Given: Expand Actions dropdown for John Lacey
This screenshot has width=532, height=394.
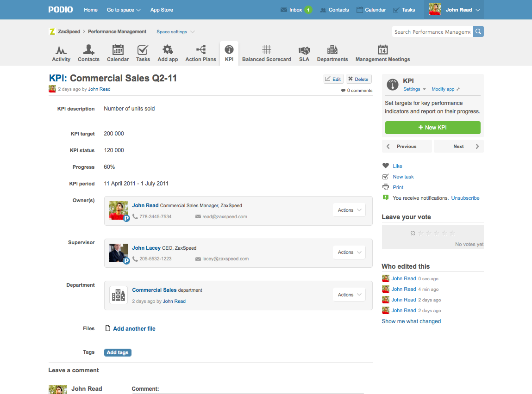Looking at the screenshot, I should click(x=349, y=252).
